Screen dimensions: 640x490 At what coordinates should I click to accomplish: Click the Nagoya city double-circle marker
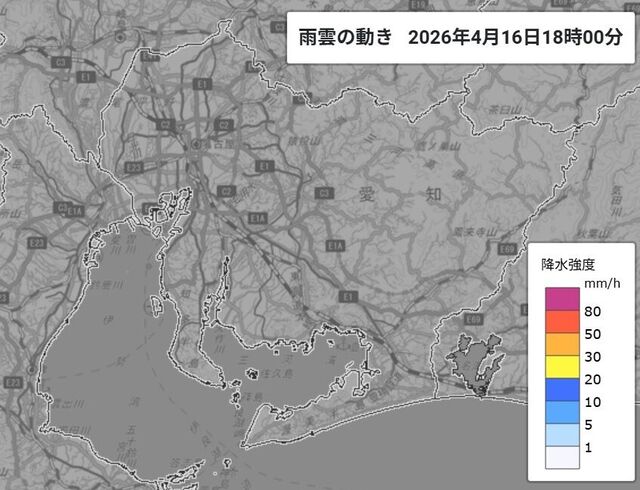(x=196, y=144)
